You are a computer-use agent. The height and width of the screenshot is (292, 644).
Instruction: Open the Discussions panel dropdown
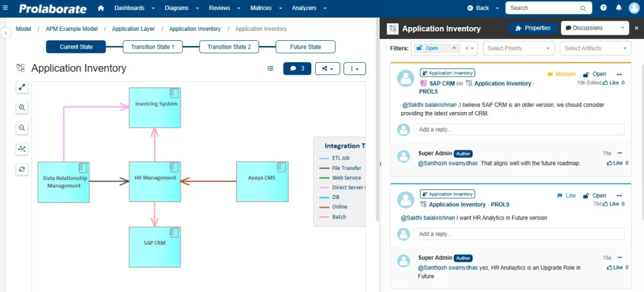click(x=595, y=28)
